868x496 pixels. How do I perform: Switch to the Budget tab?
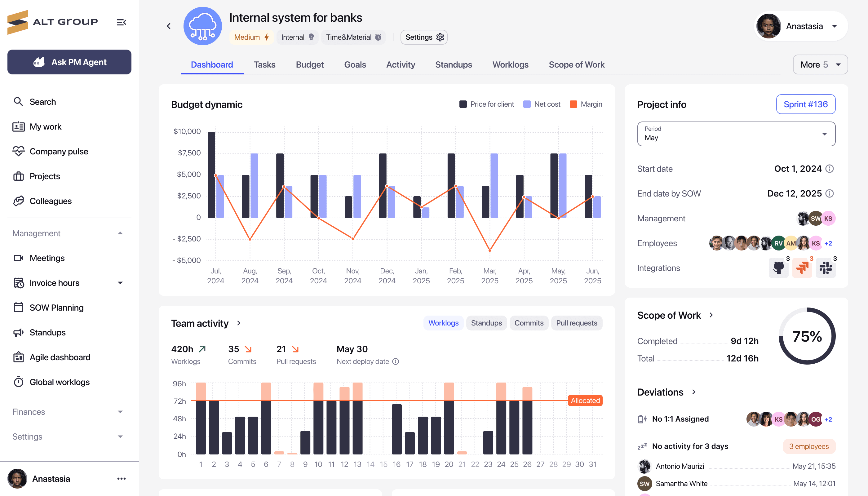point(309,65)
